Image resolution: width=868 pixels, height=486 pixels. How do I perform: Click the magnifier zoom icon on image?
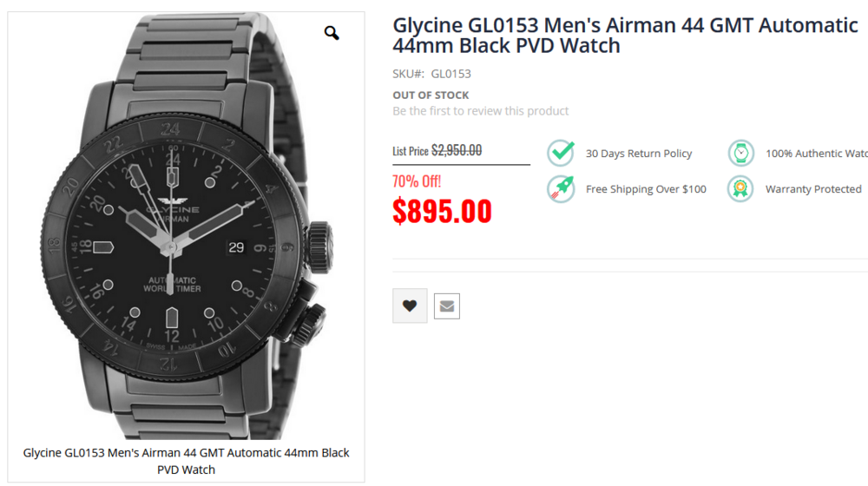point(332,34)
